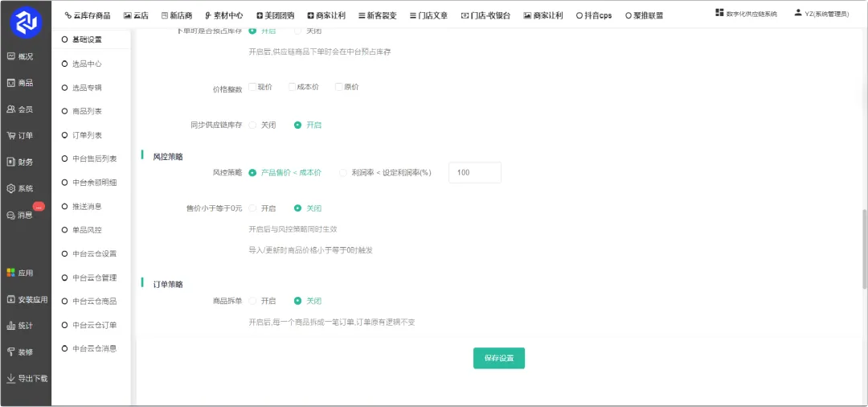The image size is (868, 407).
Task: Open 概况 overview in left sidebar
Action: pos(20,56)
